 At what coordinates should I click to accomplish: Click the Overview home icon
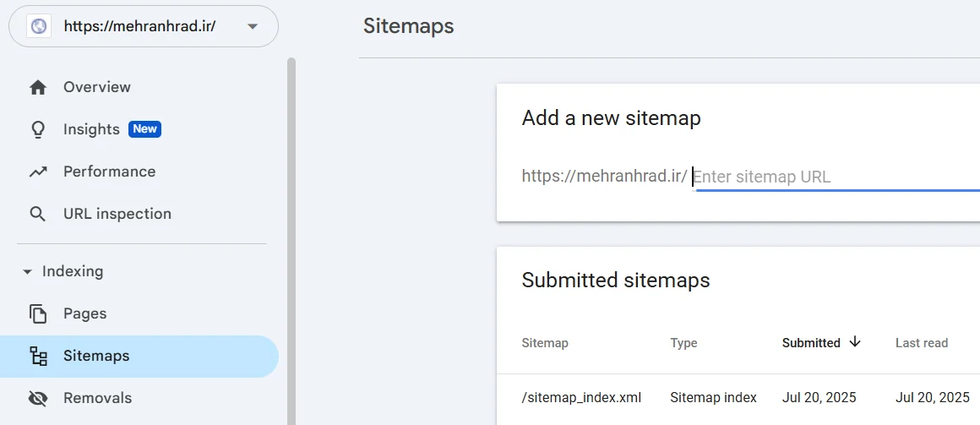(37, 87)
